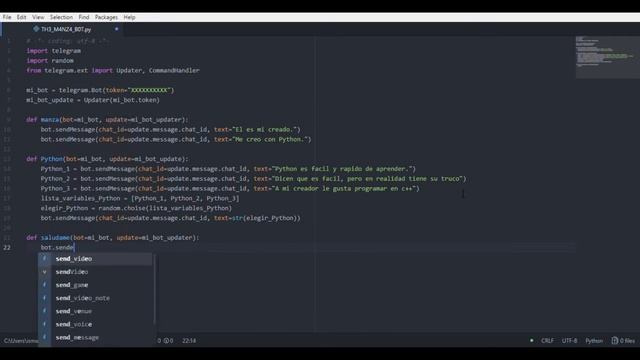Viewport: 640px width, 360px height.
Task: Open the Edit menu
Action: (x=22, y=17)
